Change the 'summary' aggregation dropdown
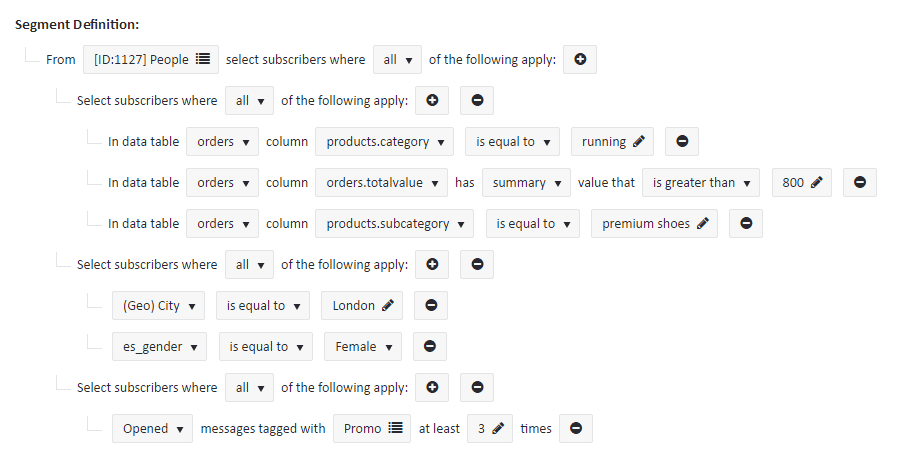Image resolution: width=900 pixels, height=465 pixels. pyautogui.click(x=525, y=183)
